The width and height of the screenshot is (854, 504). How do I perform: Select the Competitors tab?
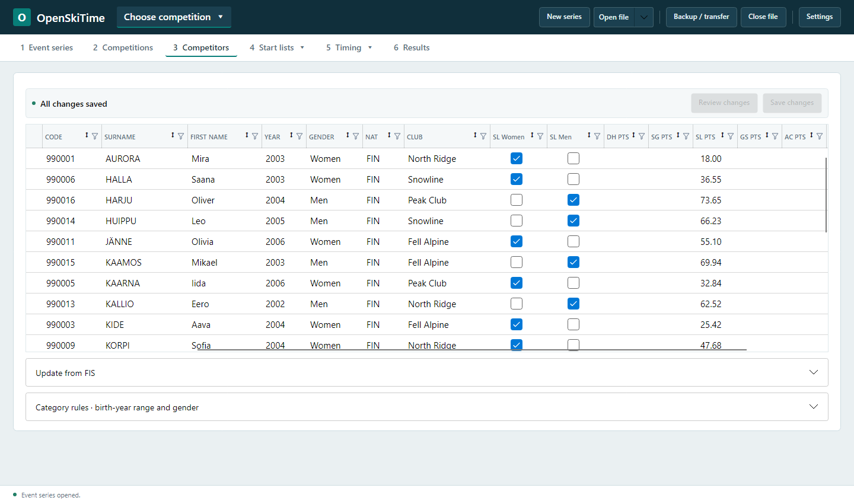[201, 47]
